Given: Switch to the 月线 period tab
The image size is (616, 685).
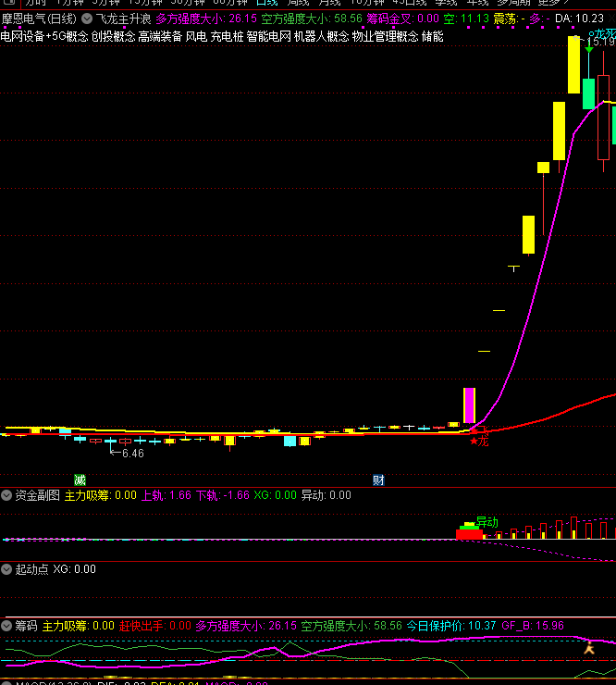Looking at the screenshot, I should point(329,3).
